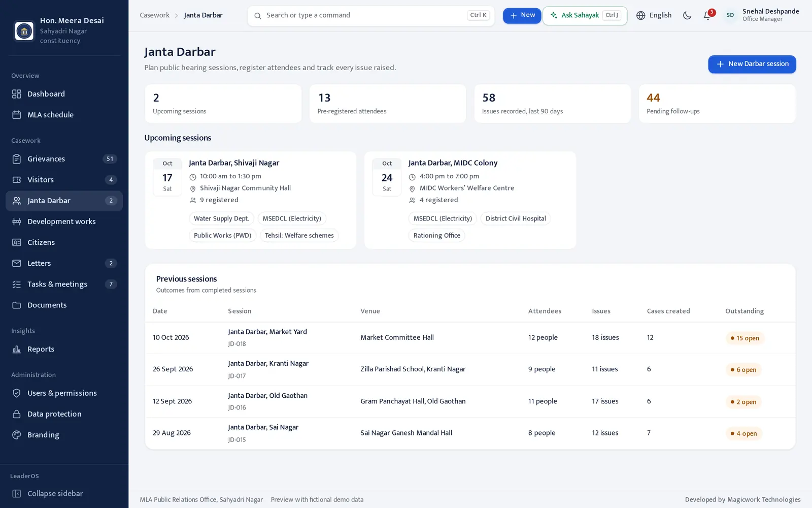This screenshot has height=508, width=812.
Task: Click the Visitors ticket icon
Action: click(17, 180)
